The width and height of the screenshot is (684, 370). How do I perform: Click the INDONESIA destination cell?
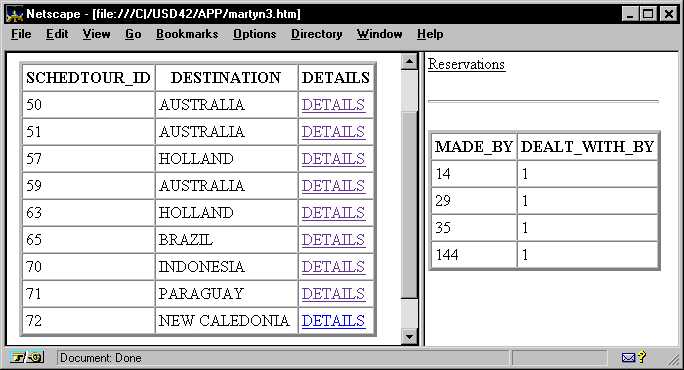pos(226,267)
